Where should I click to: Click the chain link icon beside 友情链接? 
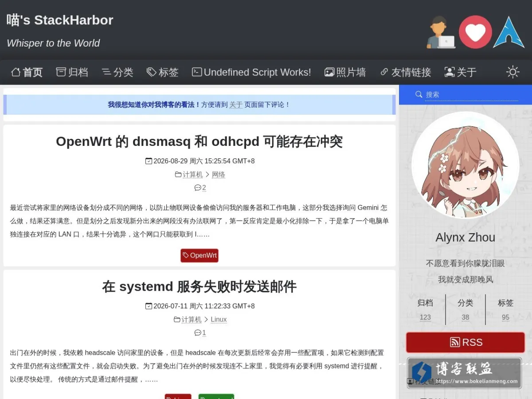(384, 72)
